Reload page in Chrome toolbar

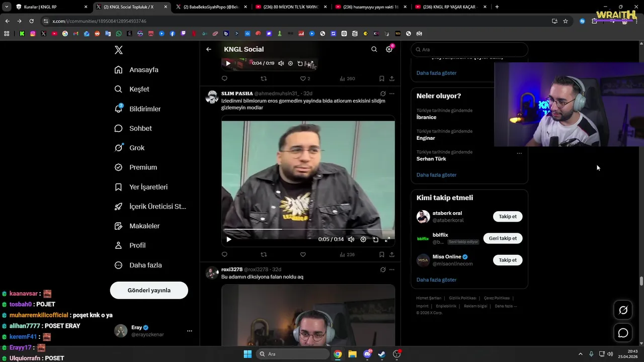31,21
